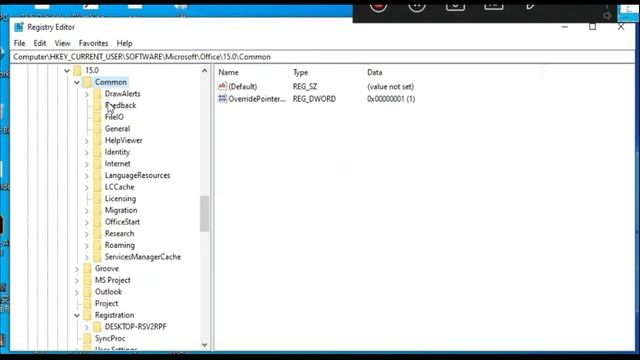Expand the ServicesManagerCache key
640x360 pixels.
(87, 258)
